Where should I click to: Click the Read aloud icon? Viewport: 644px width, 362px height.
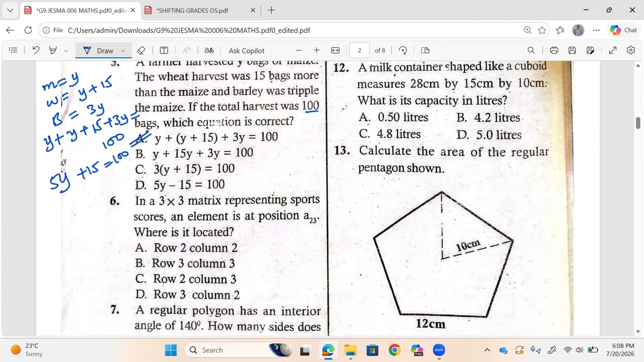[186, 50]
